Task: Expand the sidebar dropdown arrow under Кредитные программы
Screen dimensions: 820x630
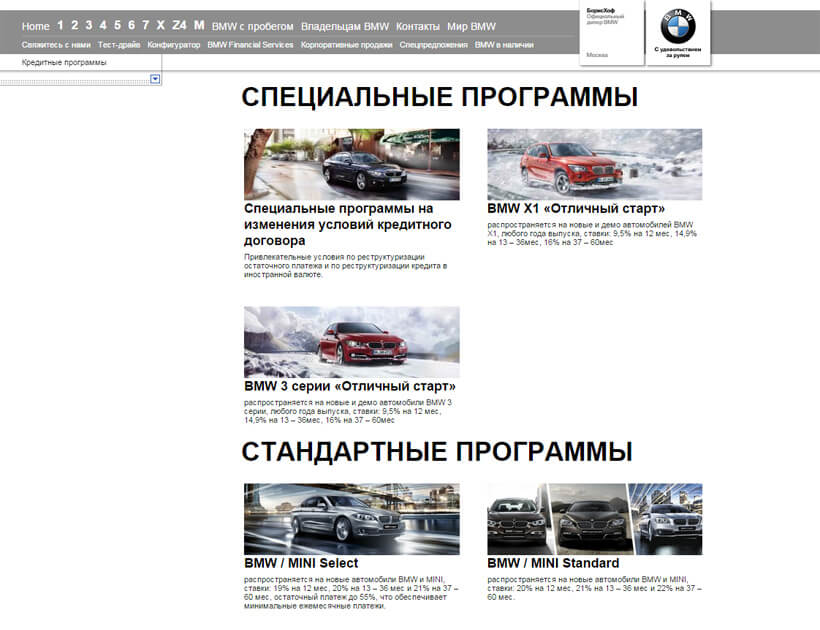Action: tap(155, 79)
